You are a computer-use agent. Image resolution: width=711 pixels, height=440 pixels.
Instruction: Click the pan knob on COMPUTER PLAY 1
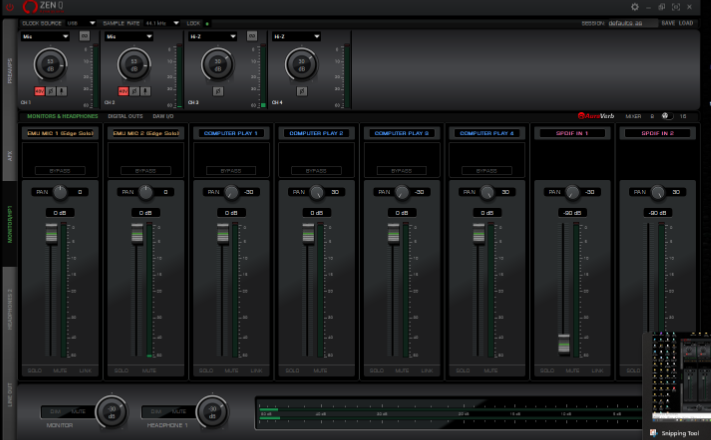tap(231, 192)
